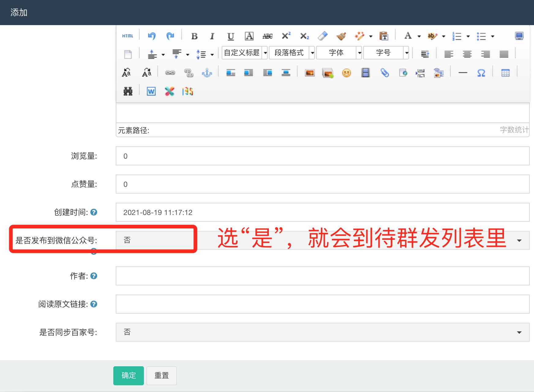Open the 段落格式 dropdown
534x392 pixels.
click(292, 53)
